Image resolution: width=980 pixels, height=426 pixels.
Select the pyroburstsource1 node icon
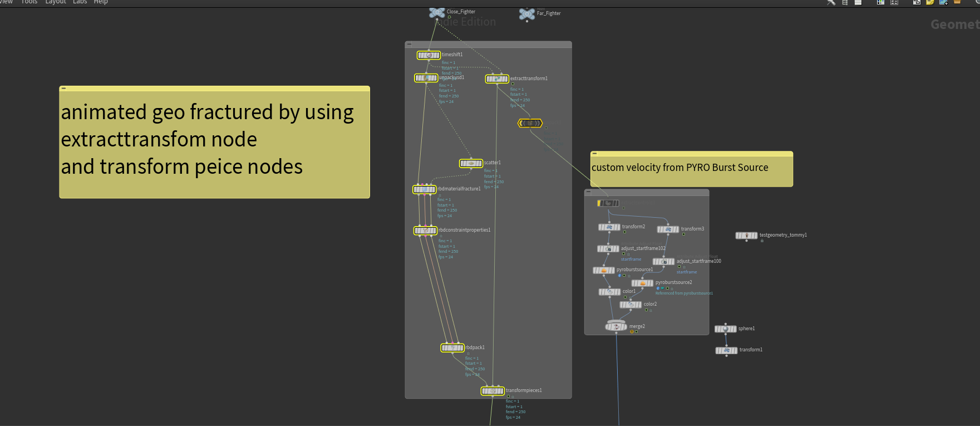(604, 271)
